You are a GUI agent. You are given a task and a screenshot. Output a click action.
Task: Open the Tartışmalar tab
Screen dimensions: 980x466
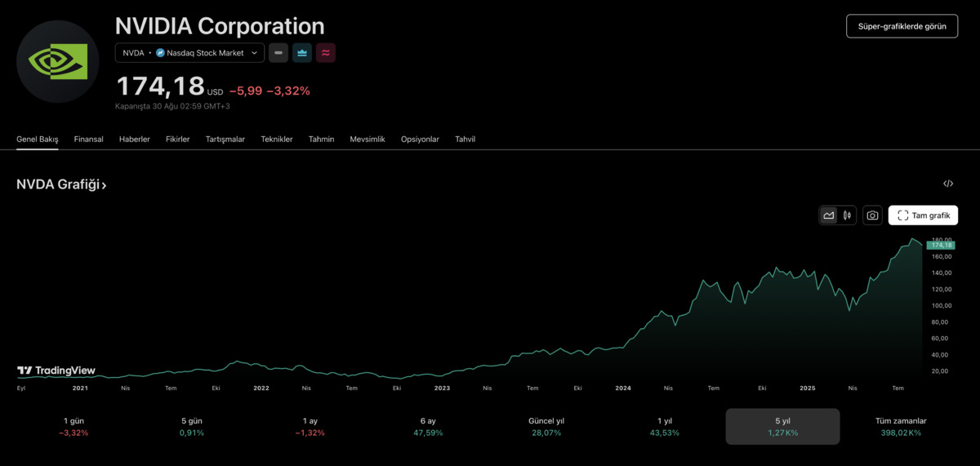(x=225, y=140)
